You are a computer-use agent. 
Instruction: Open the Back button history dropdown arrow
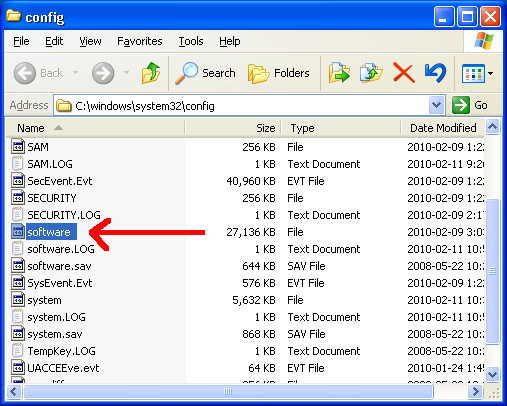(x=75, y=72)
